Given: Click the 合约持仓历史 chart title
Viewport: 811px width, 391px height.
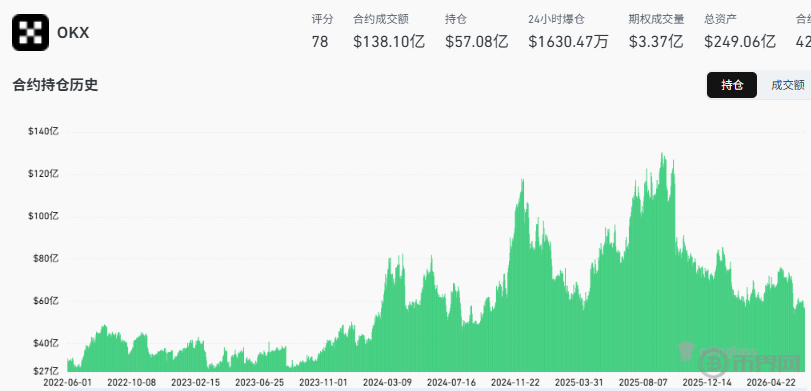Looking at the screenshot, I should (55, 85).
